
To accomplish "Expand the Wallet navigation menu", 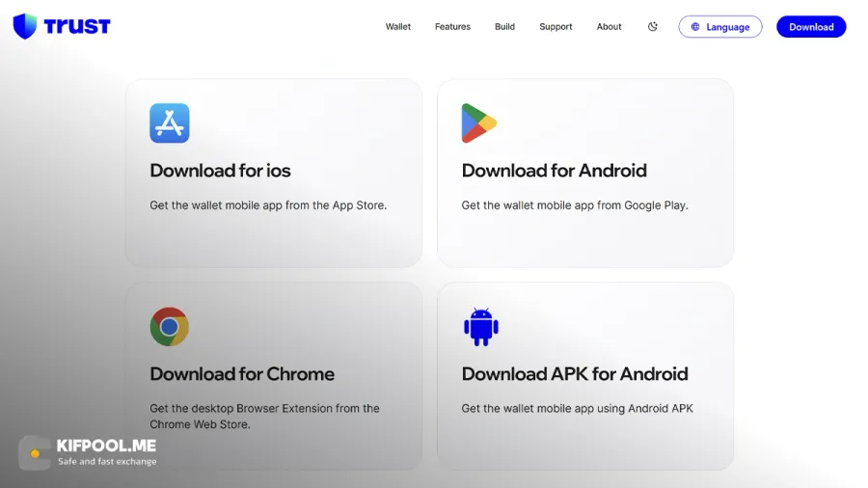I will [398, 27].
